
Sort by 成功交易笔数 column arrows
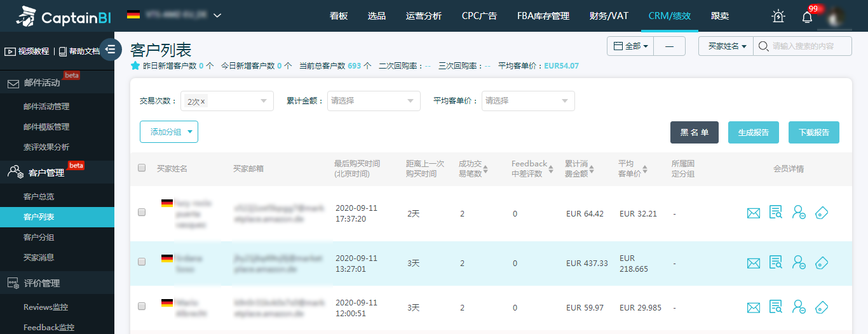pyautogui.click(x=486, y=170)
